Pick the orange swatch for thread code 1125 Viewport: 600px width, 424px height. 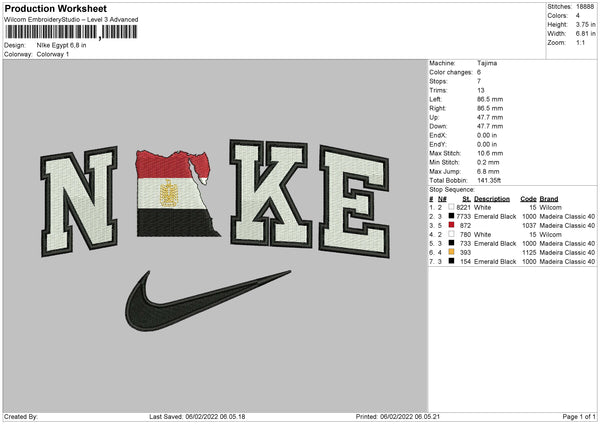tap(451, 252)
